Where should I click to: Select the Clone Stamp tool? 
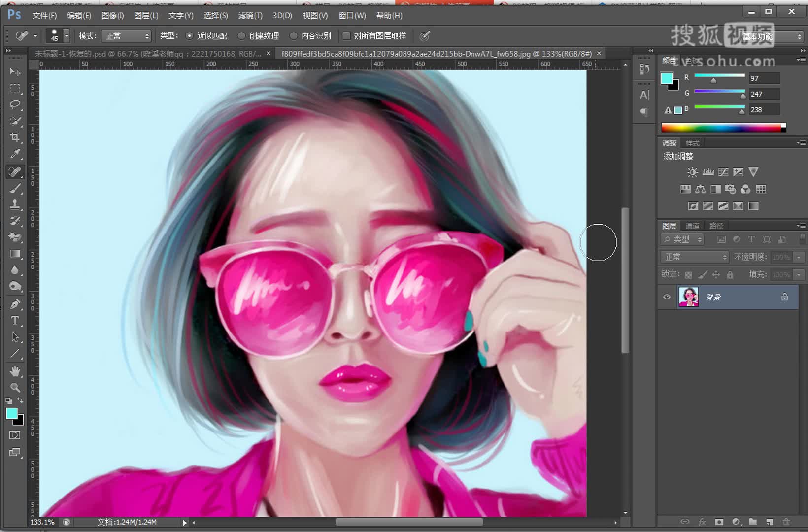coord(15,204)
